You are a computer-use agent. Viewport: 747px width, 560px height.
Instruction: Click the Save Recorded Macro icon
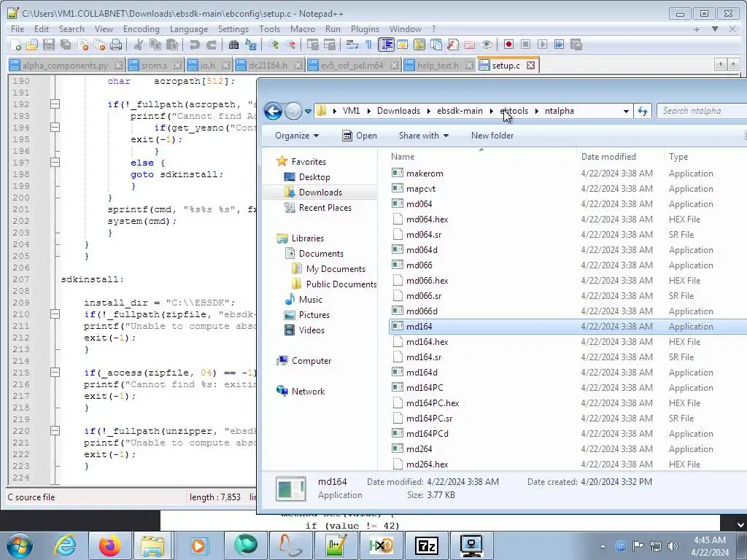click(576, 44)
